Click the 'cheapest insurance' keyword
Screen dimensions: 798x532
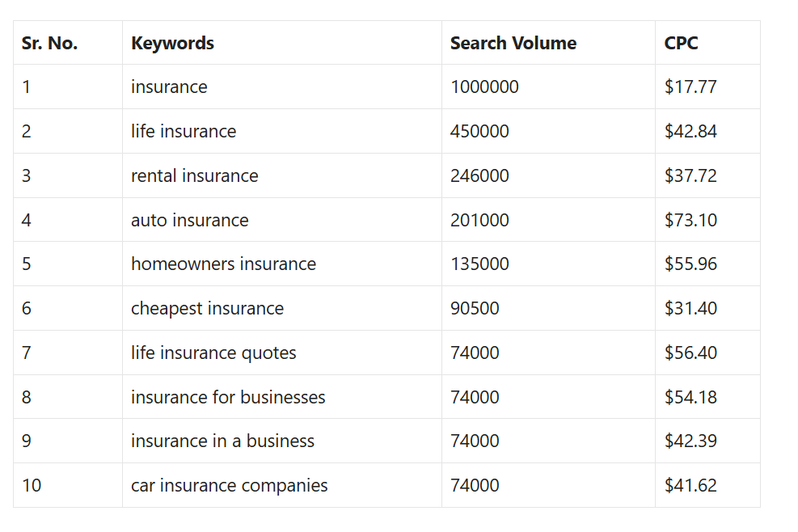[207, 309]
